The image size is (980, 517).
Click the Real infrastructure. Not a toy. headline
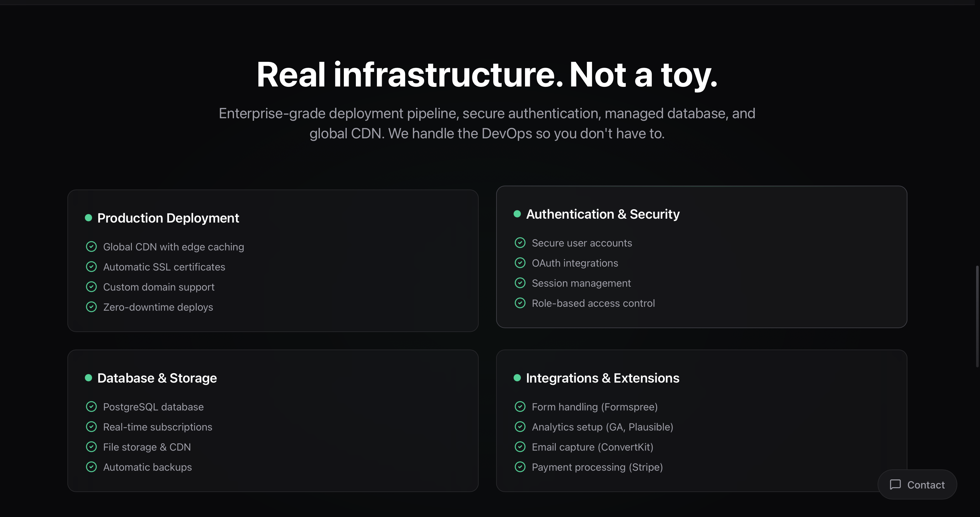click(487, 75)
